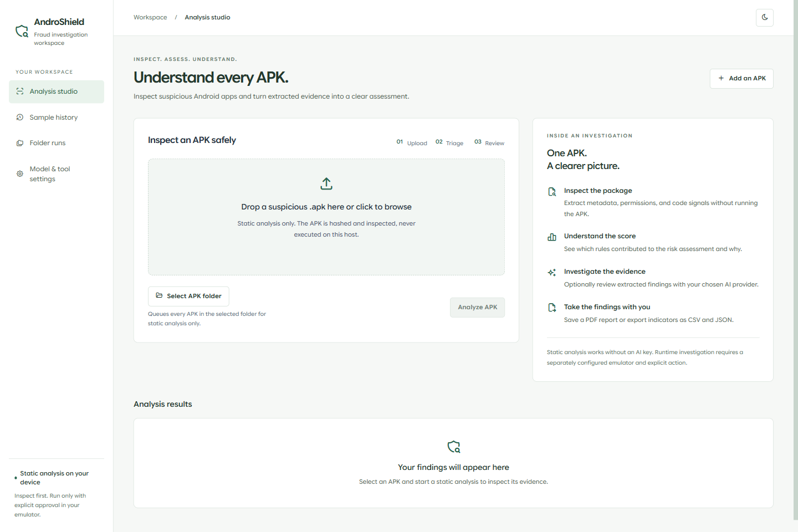Click the AndroShield shield logo icon
798x532 pixels.
point(22,31)
